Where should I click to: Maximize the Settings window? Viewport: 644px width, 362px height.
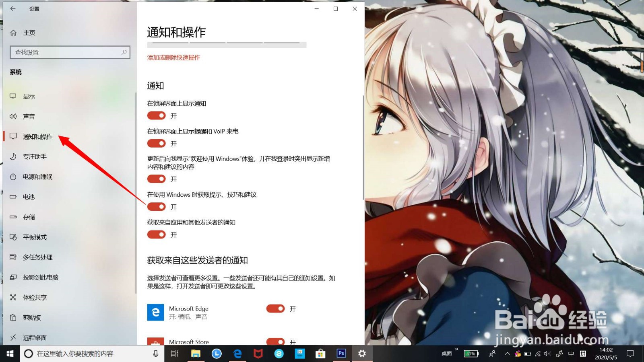click(336, 8)
